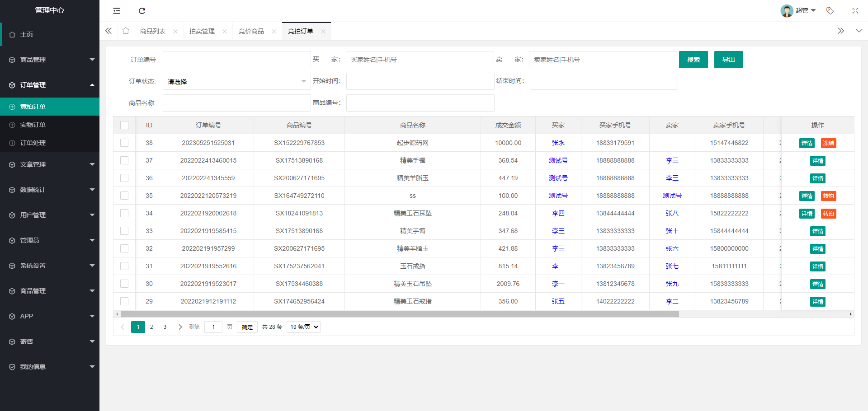
Task: Open the 10 条/页 page size selector
Action: 303,327
